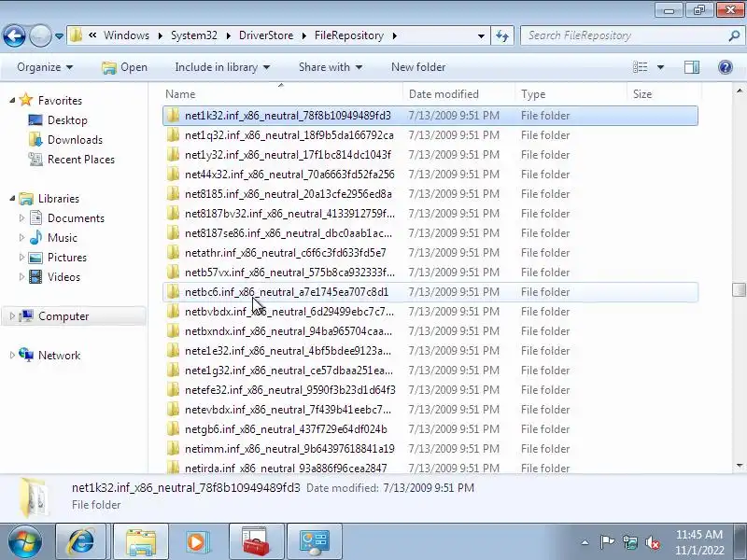747x560 pixels.
Task: Select the Network icon in navigation pane
Action: click(26, 355)
